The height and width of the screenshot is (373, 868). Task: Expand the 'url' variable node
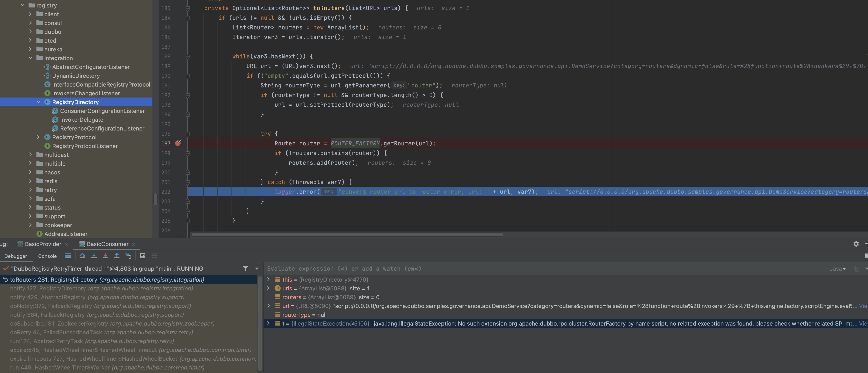coord(269,306)
